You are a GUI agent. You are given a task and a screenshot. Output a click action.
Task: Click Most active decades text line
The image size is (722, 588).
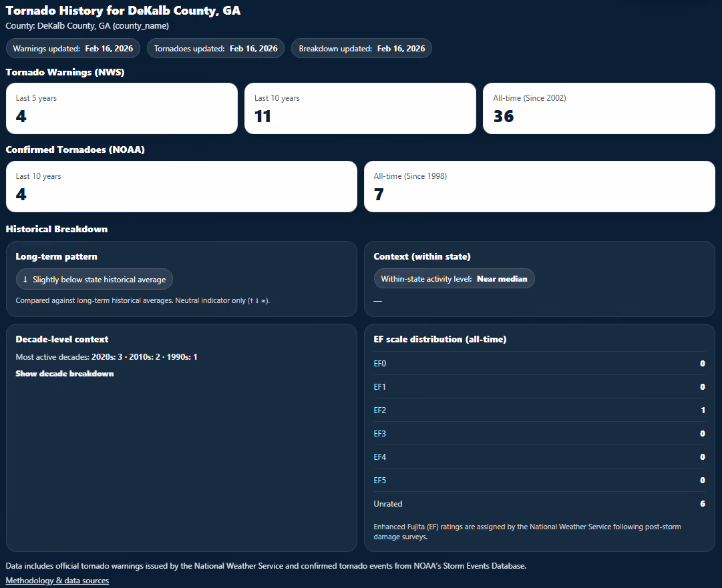[x=106, y=357]
